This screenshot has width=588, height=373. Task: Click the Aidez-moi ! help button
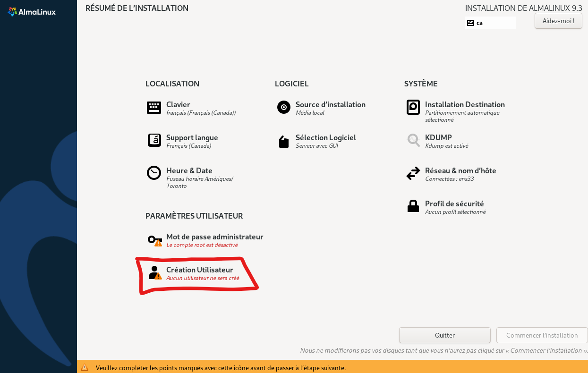point(558,21)
